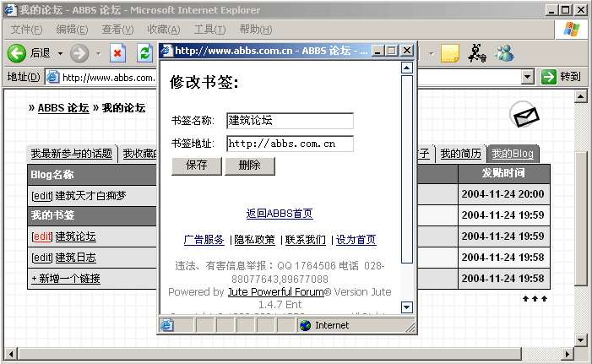
Task: Stop loading with the red X icon
Action: 117,53
